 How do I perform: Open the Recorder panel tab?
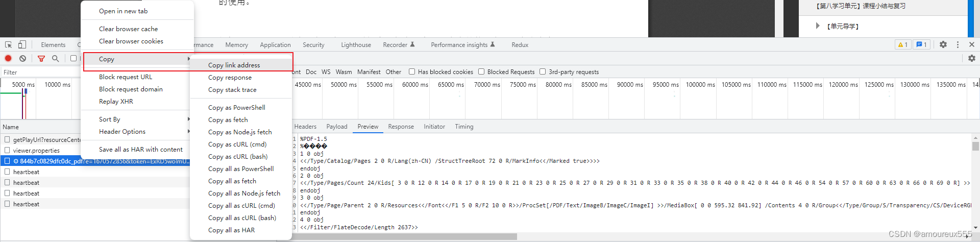tap(399, 45)
